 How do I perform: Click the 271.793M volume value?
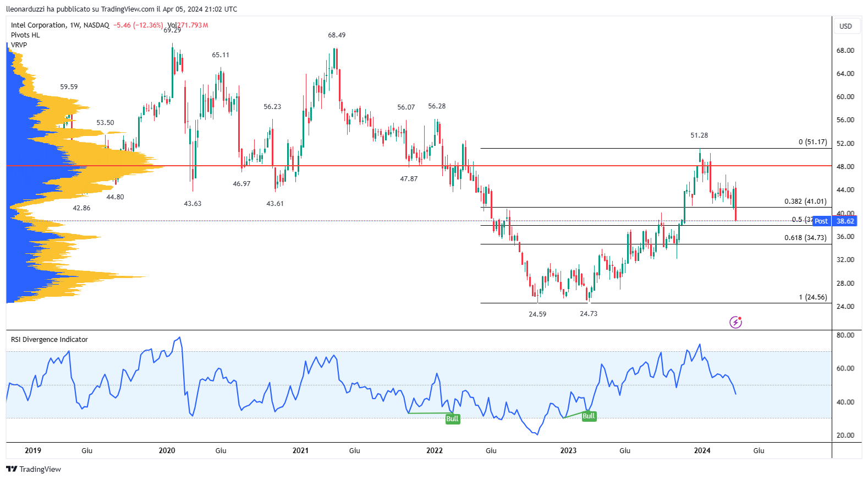click(x=193, y=25)
